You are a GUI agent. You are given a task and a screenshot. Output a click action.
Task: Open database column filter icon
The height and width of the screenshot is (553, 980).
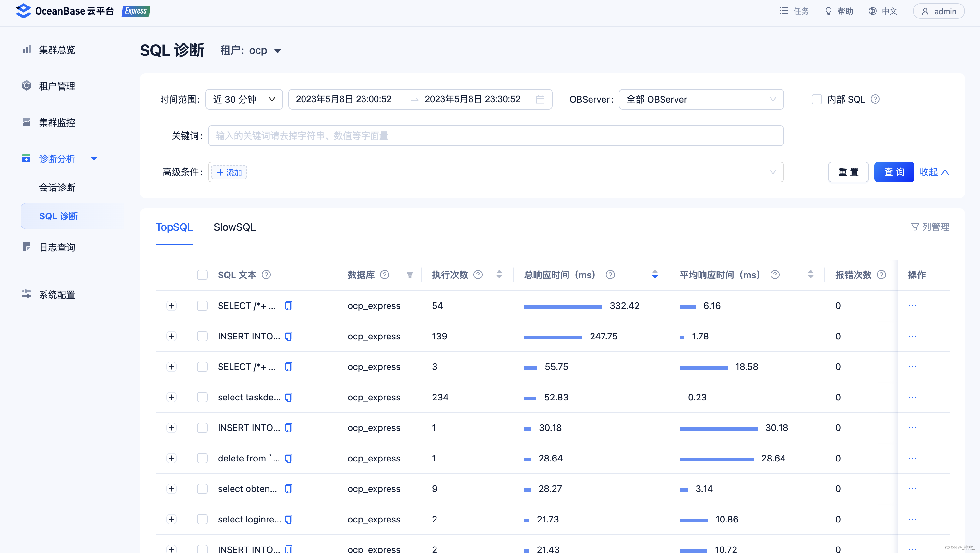409,275
